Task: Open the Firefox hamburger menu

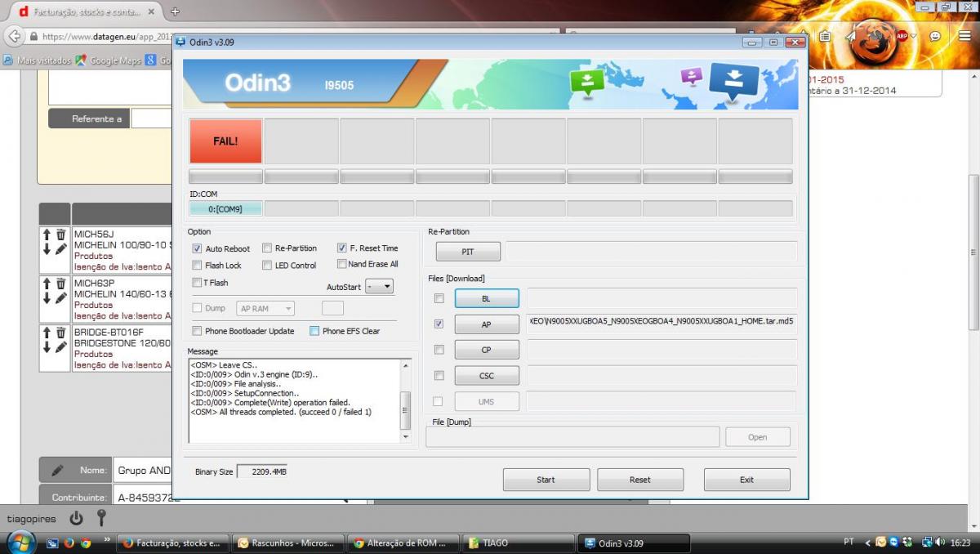Action: (964, 36)
